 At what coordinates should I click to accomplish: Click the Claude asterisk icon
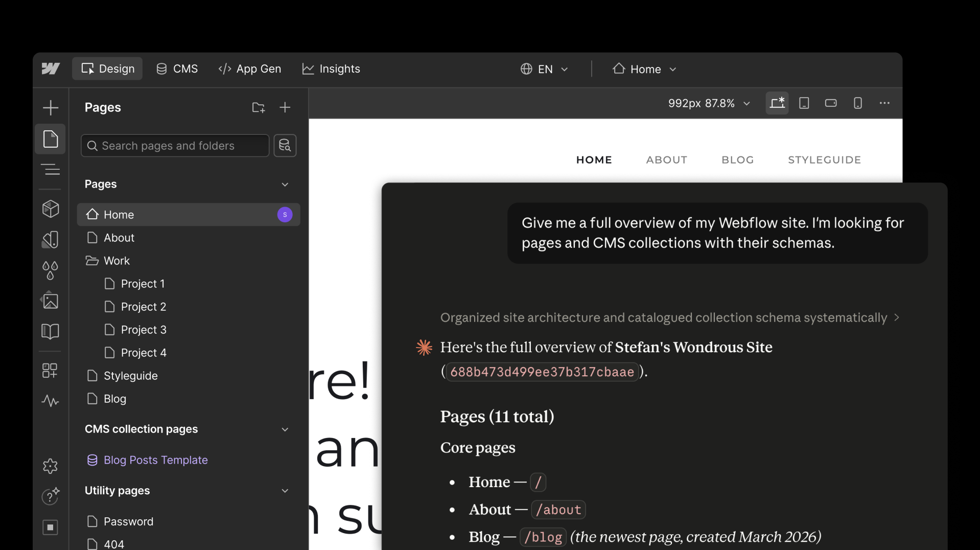tap(424, 348)
